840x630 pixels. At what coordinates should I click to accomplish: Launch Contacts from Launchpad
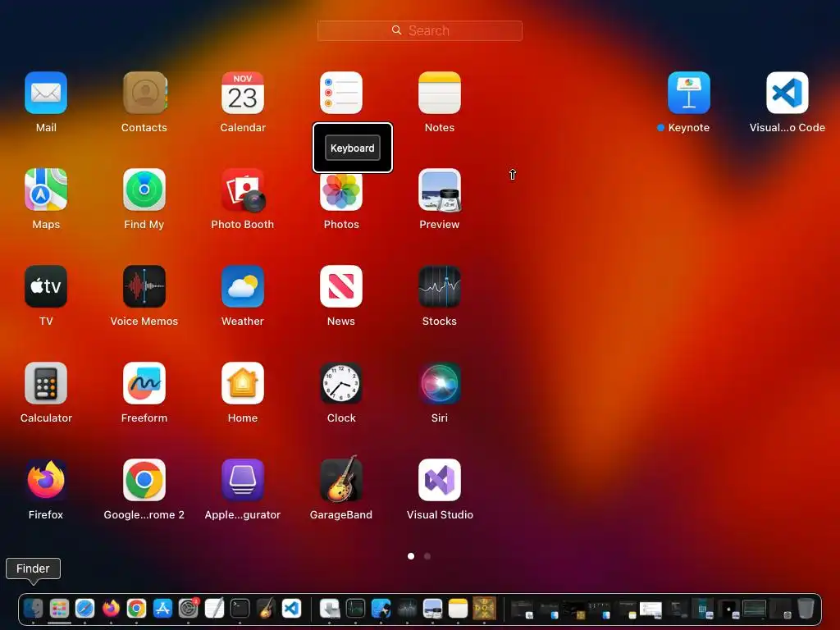pyautogui.click(x=144, y=93)
